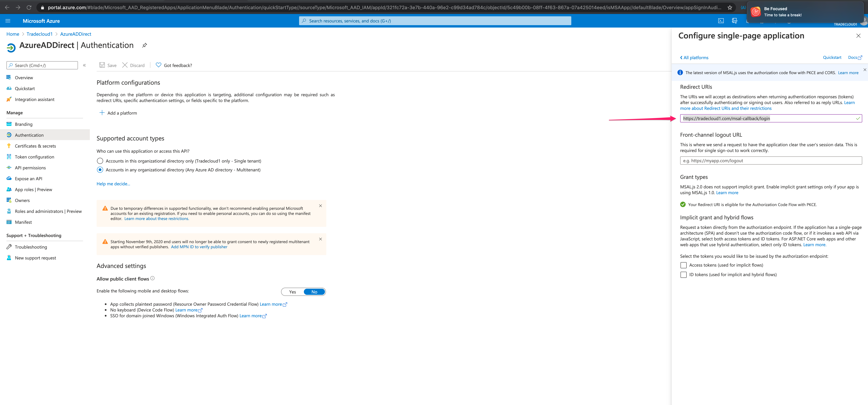Dismiss the personal Microsoft accounts warning
This screenshot has height=405, width=868.
coord(321,206)
